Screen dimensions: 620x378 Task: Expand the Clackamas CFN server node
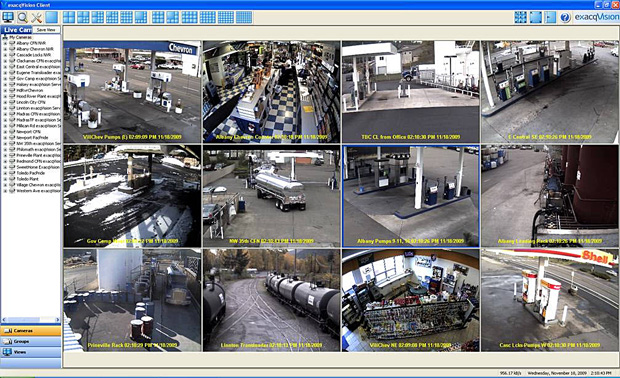[5, 61]
